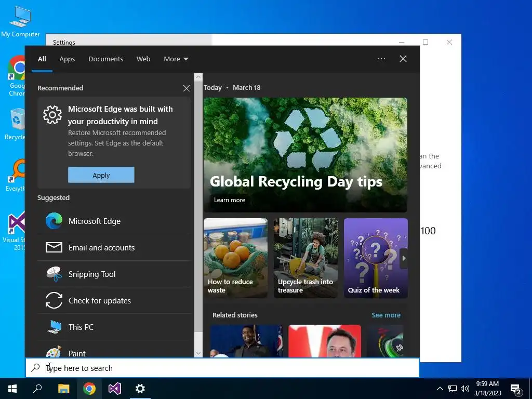Show hidden system tray icons
Viewport: 532px width, 399px height.
tap(440, 389)
